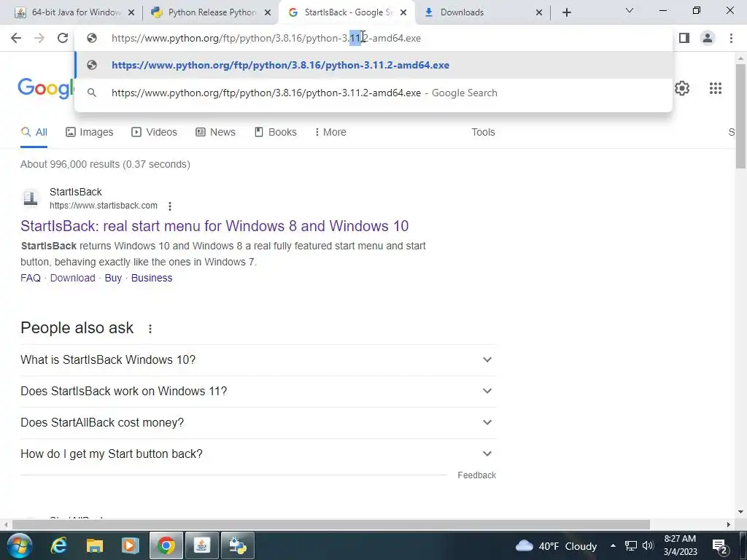Open the Java installer taskbar icon

click(201, 545)
